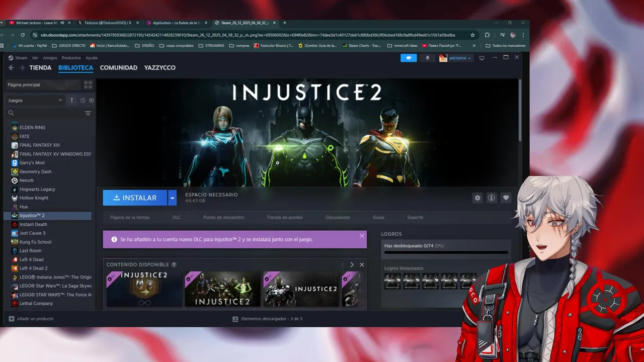Click the help icon beside Contenido Disponible
This screenshot has width=644, height=362.
[174, 264]
